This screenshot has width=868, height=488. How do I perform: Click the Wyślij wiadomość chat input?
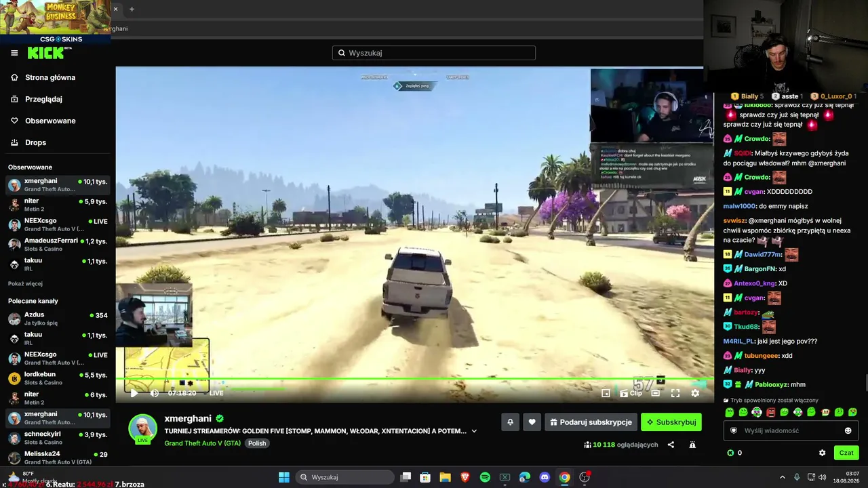point(791,430)
